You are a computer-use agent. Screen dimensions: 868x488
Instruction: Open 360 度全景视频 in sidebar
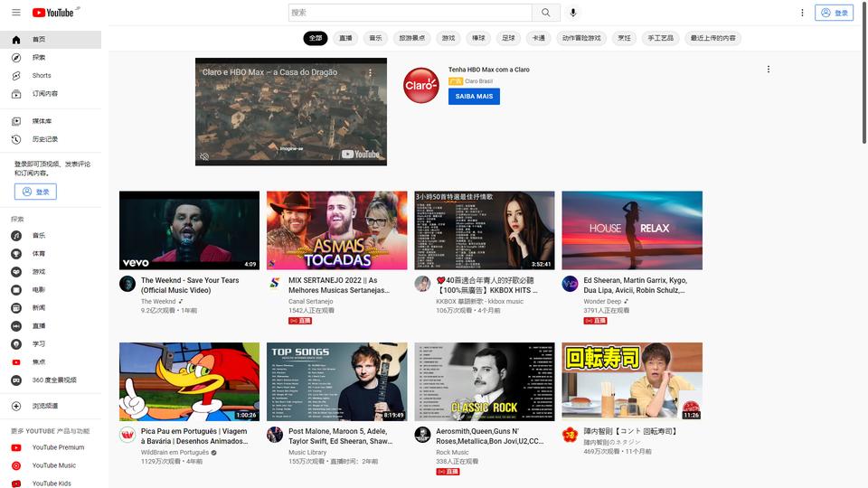coord(51,380)
